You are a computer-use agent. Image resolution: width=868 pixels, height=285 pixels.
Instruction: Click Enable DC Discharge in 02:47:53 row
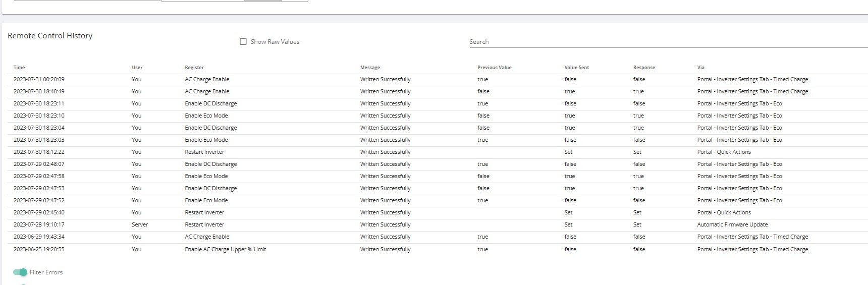(x=210, y=189)
